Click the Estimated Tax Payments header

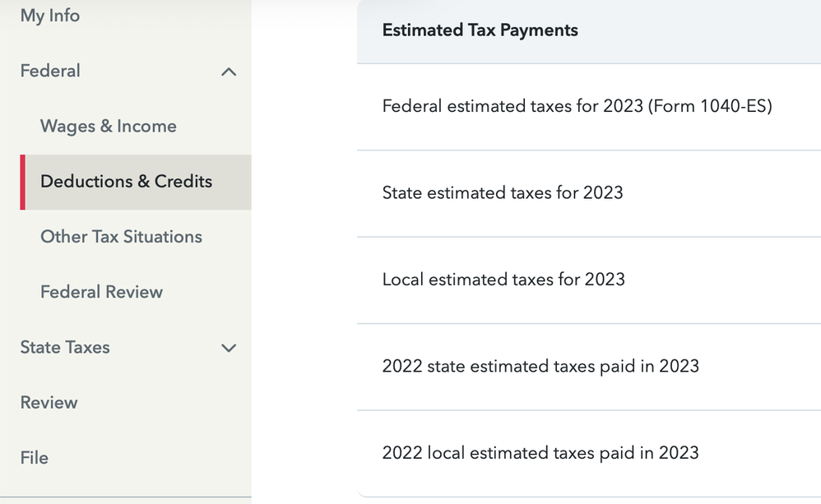(480, 30)
